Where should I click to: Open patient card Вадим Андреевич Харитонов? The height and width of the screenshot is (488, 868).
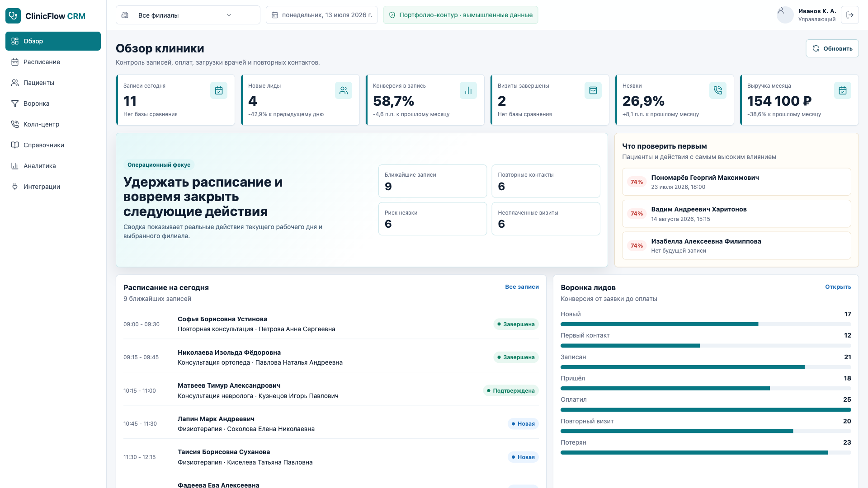tap(736, 214)
